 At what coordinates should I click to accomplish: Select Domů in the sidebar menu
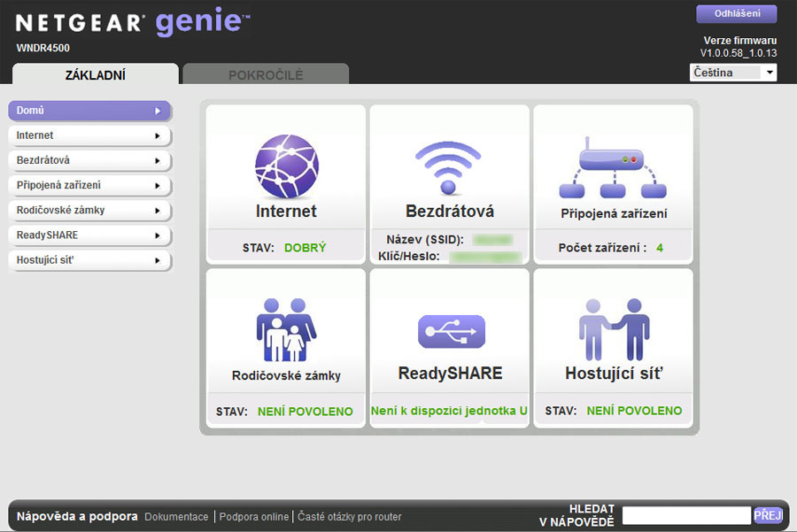pyautogui.click(x=89, y=111)
